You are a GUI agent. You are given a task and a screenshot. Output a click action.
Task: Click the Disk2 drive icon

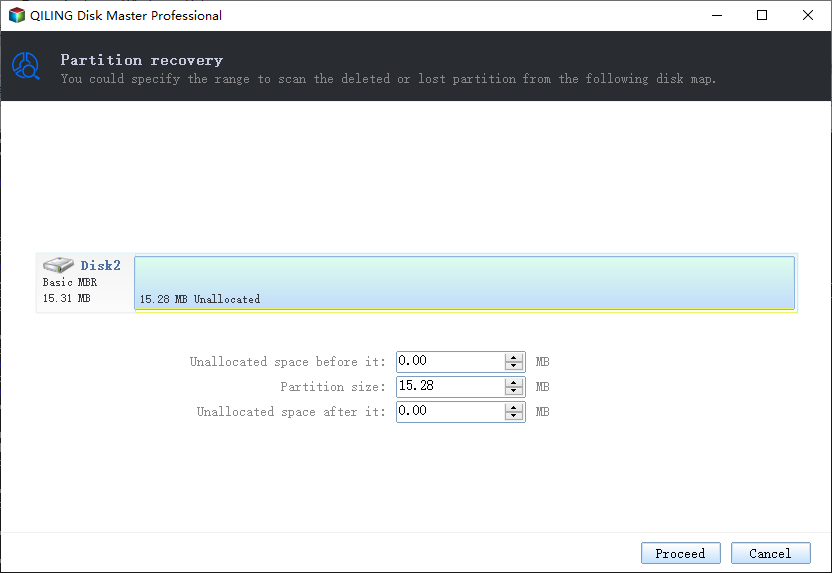pyautogui.click(x=58, y=264)
